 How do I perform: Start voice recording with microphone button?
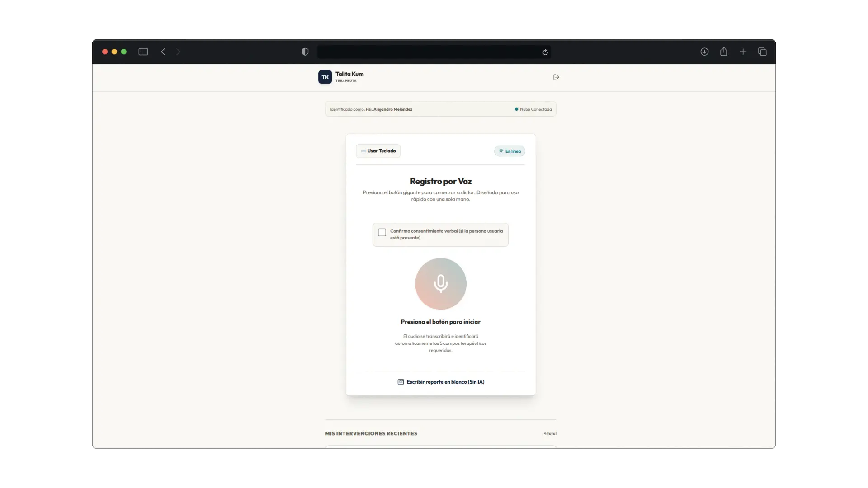(x=440, y=284)
